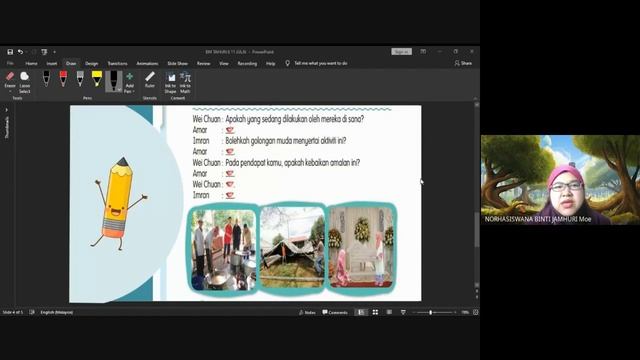Select the tent setup photo

(x=292, y=247)
